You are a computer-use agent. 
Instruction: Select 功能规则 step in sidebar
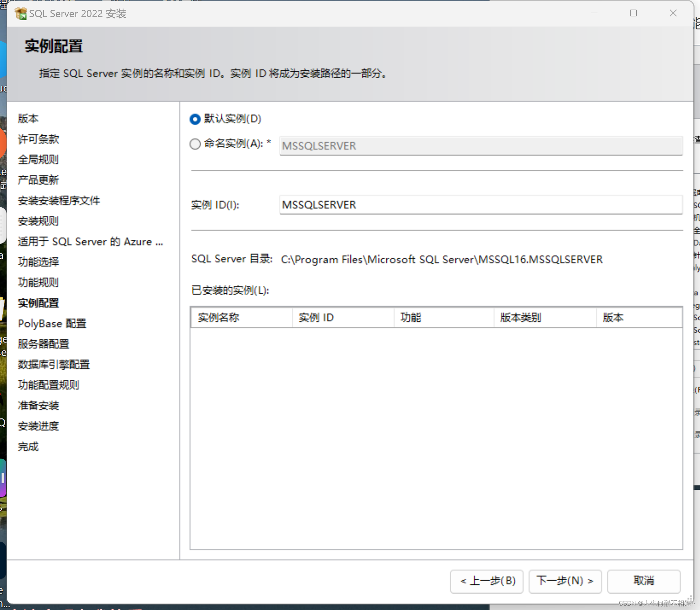click(x=38, y=282)
